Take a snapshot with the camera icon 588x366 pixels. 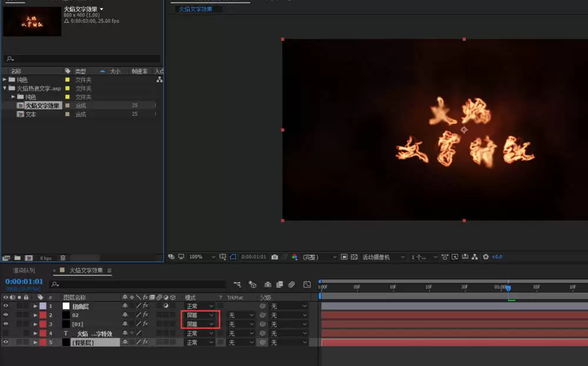pyautogui.click(x=275, y=257)
